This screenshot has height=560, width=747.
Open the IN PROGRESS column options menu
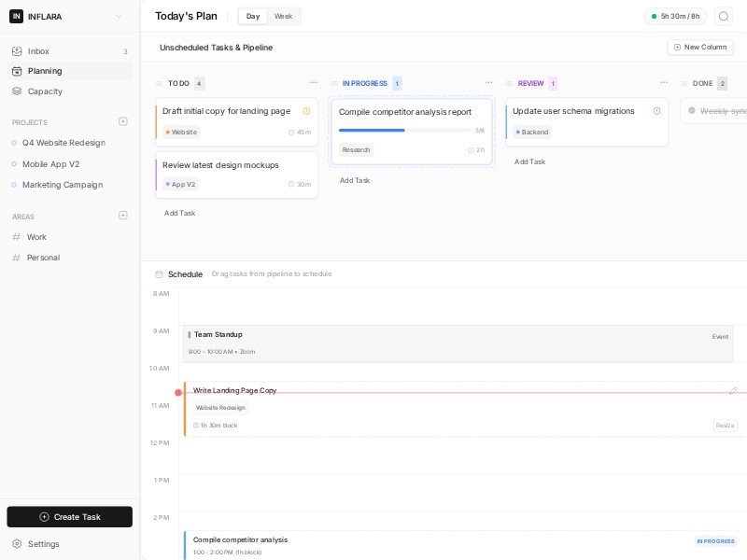pyautogui.click(x=488, y=83)
